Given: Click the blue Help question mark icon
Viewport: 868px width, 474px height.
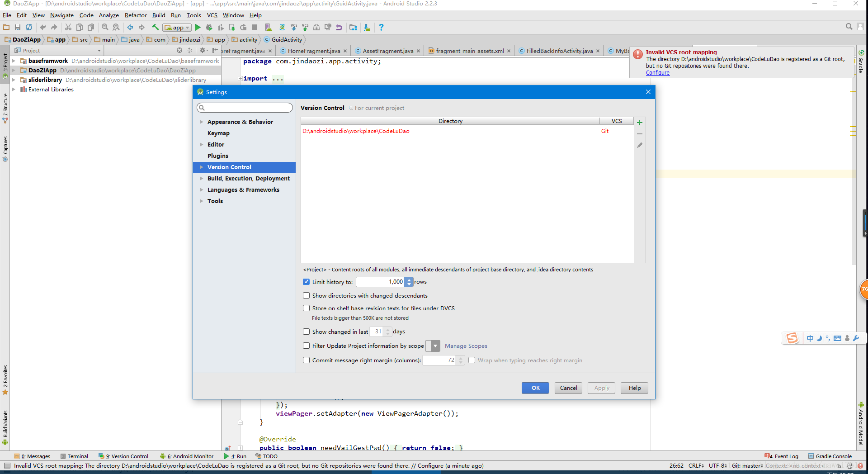Looking at the screenshot, I should [381, 28].
